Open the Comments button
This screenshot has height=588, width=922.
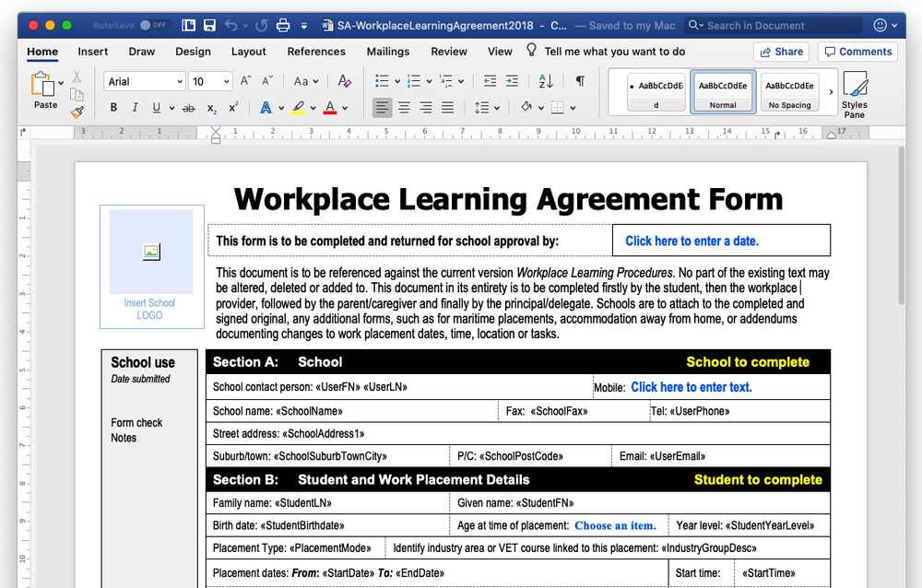857,52
